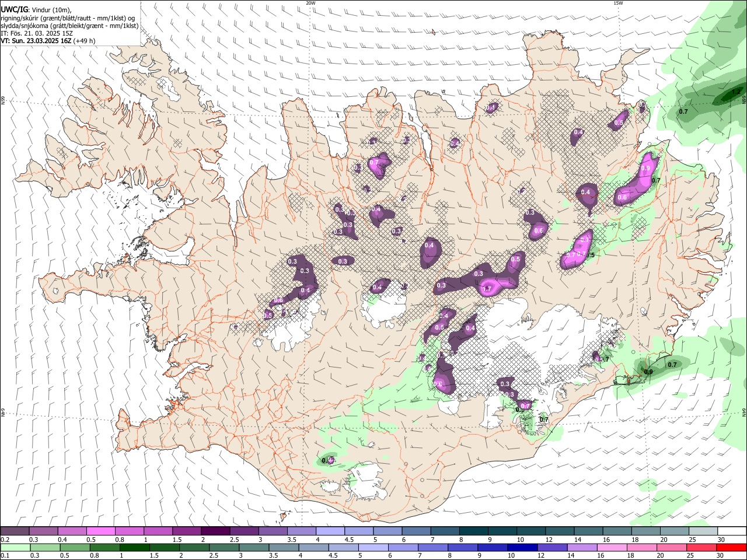The height and width of the screenshot is (560, 747).
Task: Pick the grey-teal swatch labeled 3 in lower legend
Action: [254, 547]
